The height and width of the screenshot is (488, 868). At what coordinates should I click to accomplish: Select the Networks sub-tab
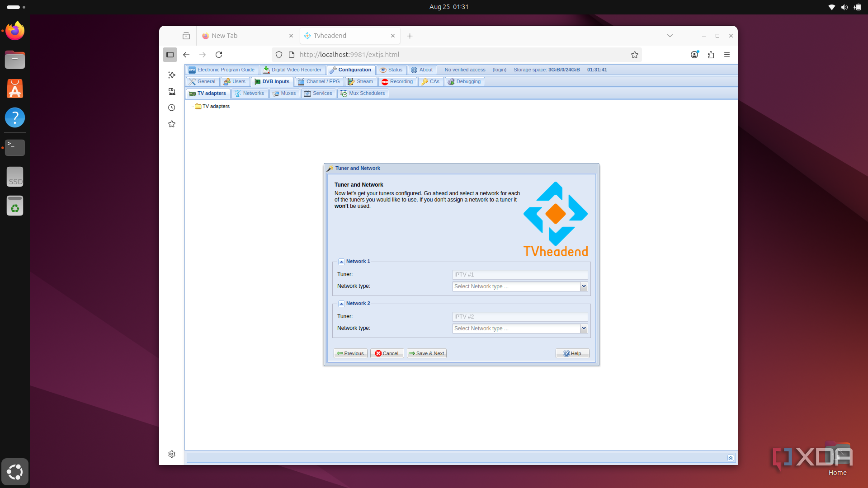tap(250, 93)
